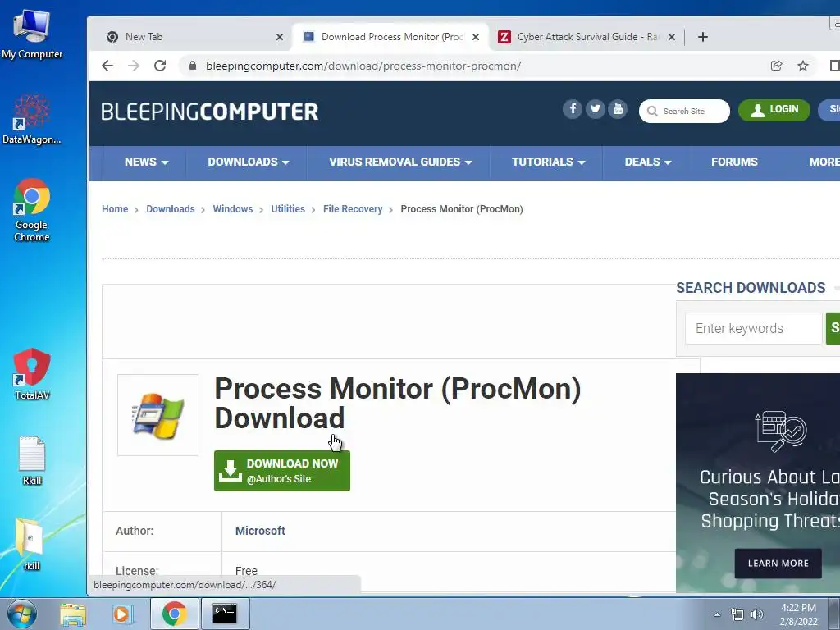Open the taskbar clock and date
This screenshot has width=840, height=630.
pos(798,614)
